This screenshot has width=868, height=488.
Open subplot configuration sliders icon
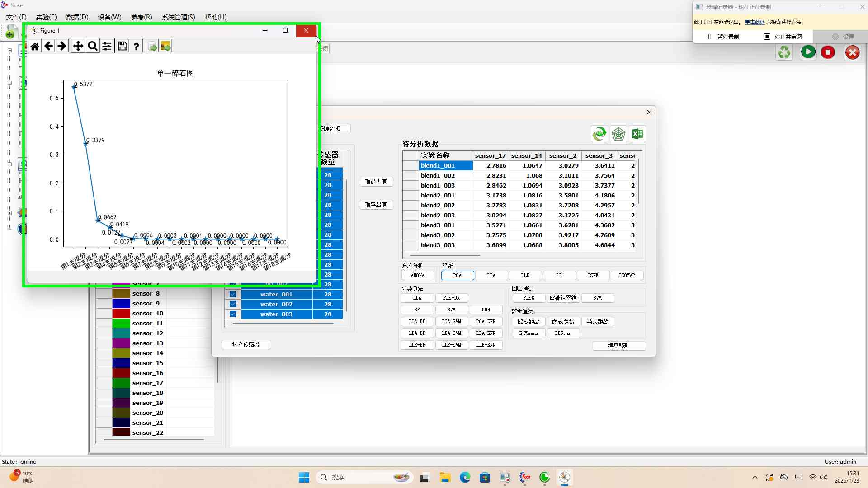(x=107, y=46)
